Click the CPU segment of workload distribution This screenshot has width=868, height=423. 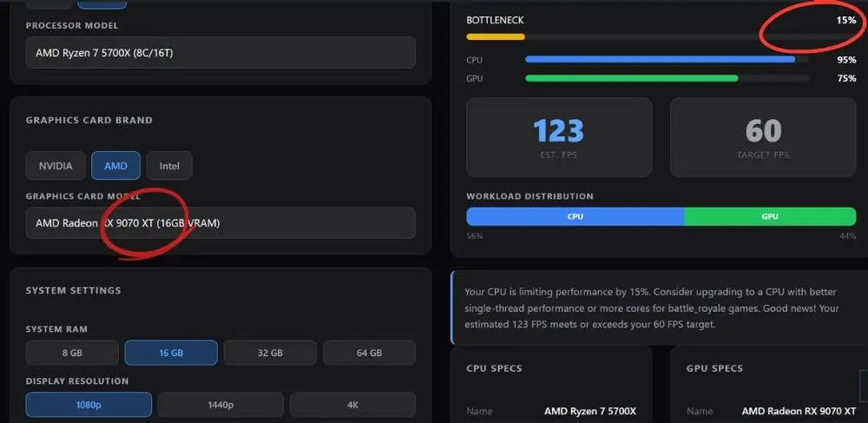coord(575,216)
